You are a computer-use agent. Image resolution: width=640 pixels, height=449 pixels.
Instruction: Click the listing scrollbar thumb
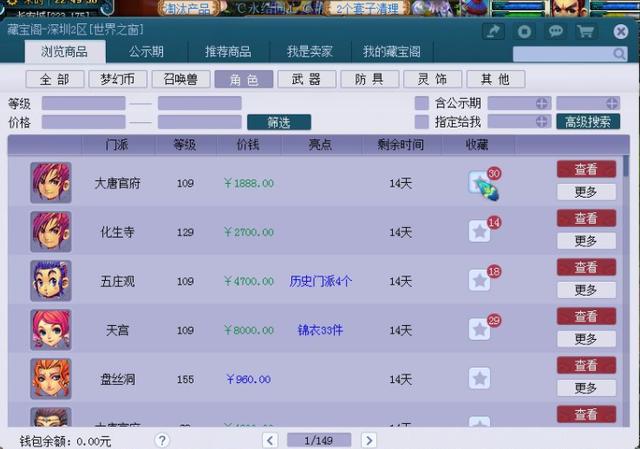pos(626,166)
